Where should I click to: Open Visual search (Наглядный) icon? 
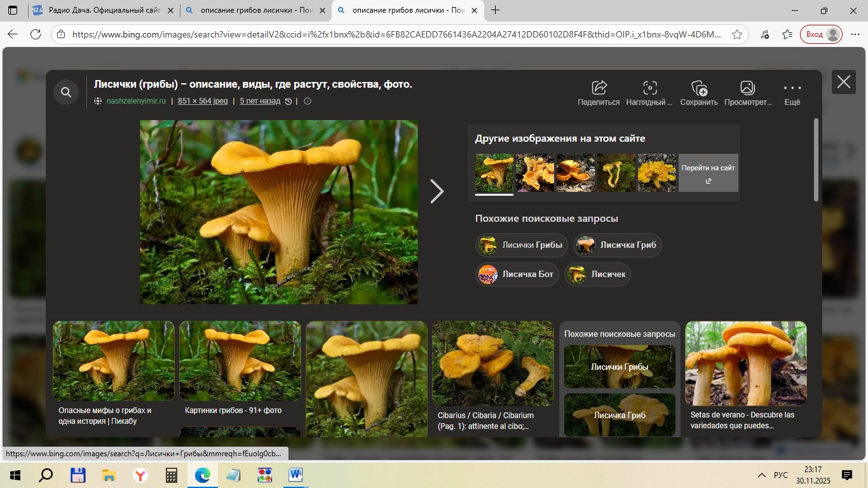(649, 88)
